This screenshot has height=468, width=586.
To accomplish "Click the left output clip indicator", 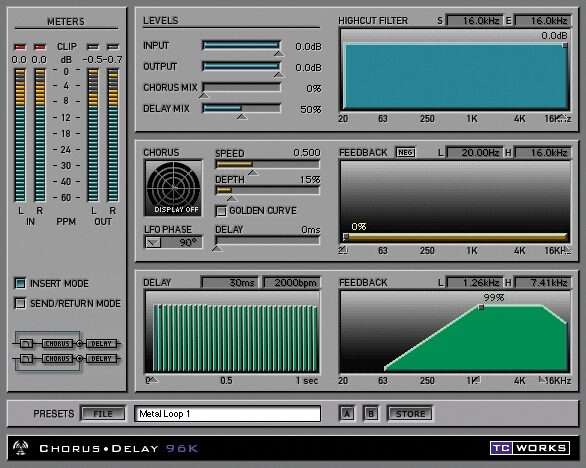I will coord(93,47).
